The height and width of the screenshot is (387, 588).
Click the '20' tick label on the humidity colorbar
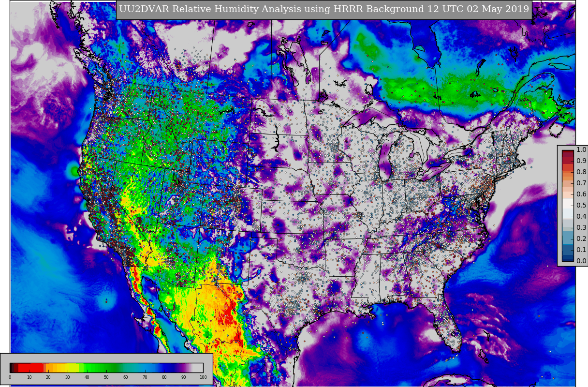tap(48, 377)
